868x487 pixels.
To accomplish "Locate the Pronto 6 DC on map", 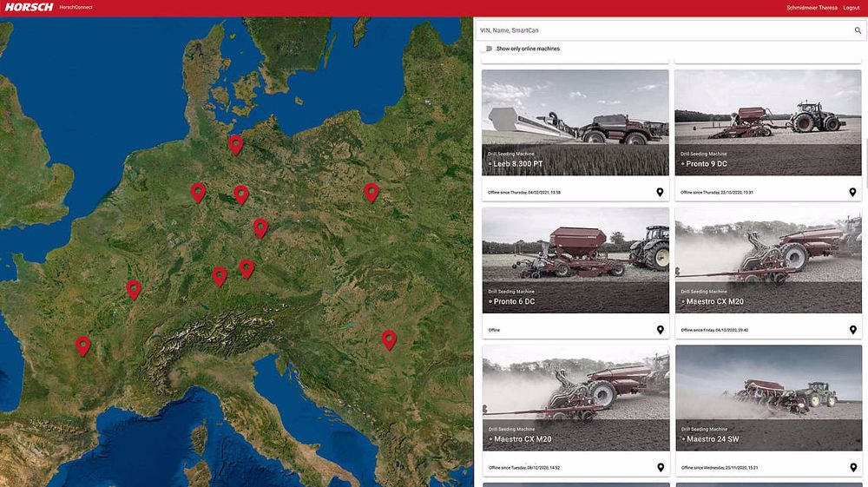I will click(660, 330).
